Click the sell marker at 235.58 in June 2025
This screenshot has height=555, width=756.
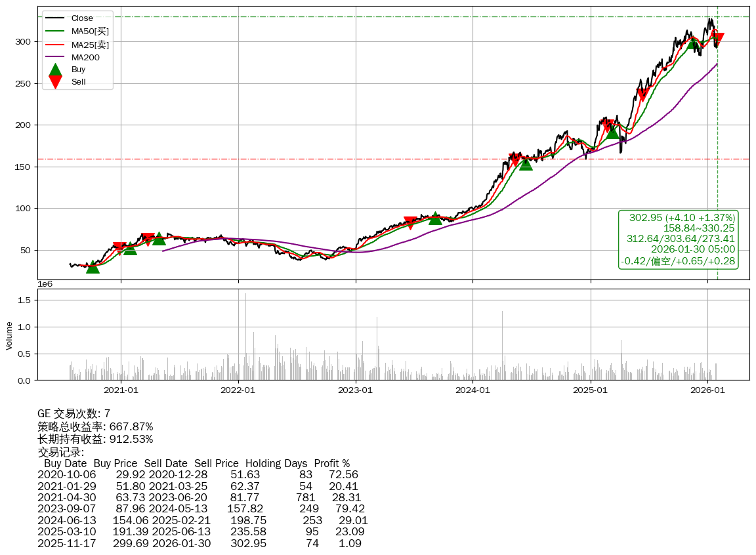coord(642,95)
